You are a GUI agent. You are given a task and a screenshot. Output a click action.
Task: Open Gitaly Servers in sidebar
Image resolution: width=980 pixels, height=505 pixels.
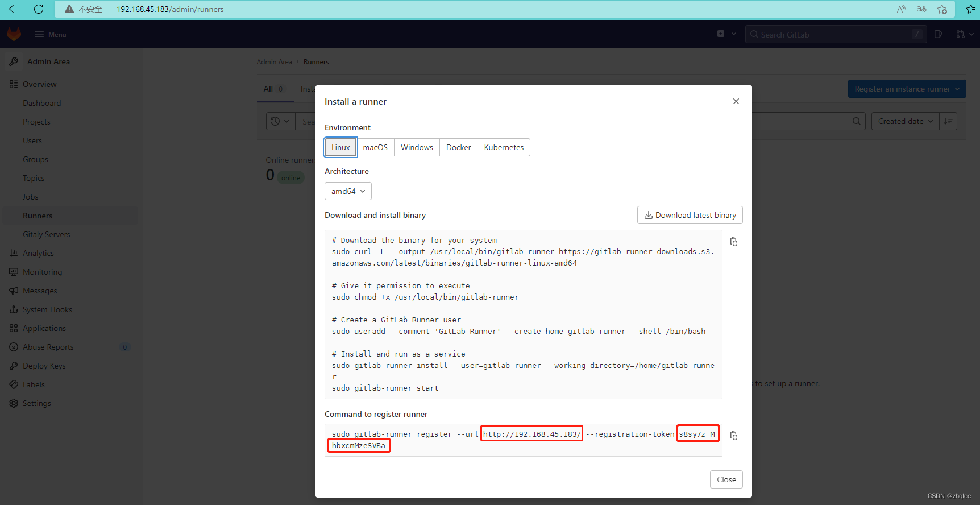point(47,234)
